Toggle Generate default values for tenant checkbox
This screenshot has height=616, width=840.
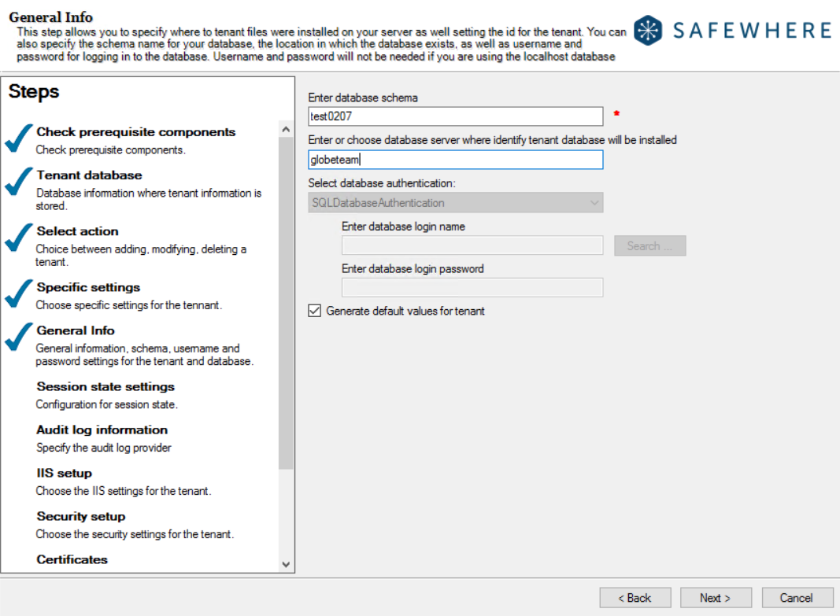314,311
